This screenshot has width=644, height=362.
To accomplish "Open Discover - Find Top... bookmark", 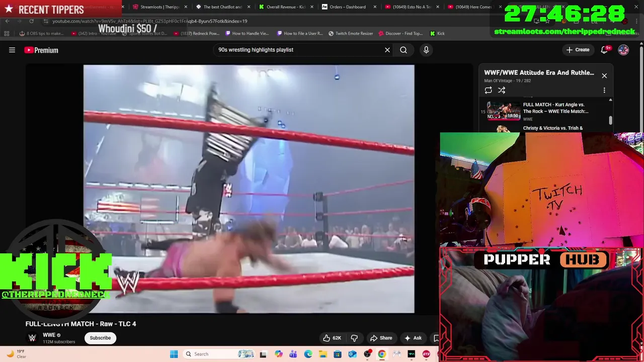I will point(400,34).
